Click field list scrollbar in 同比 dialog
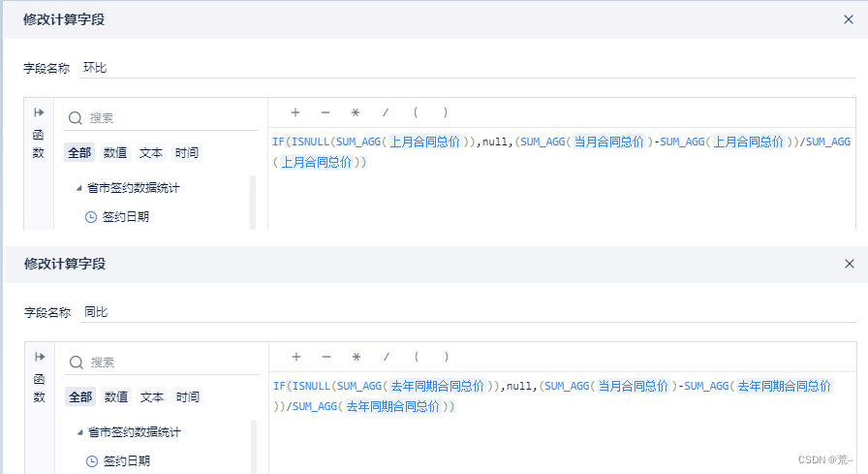Image resolution: width=868 pixels, height=474 pixels. (x=254, y=446)
